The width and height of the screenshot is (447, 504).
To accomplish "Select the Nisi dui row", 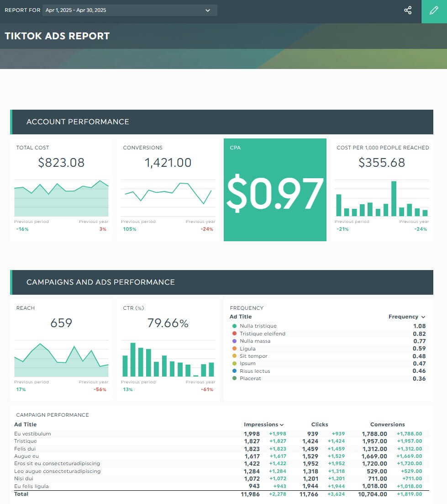I will 221,478.
